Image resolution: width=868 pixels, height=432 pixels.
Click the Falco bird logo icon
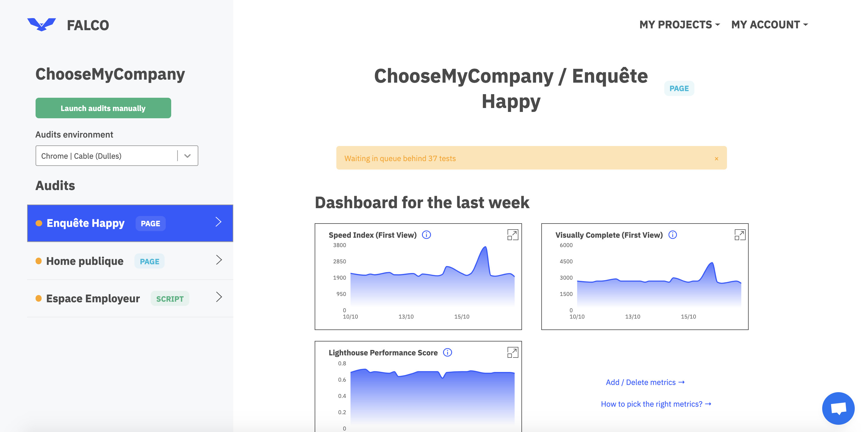[x=41, y=23]
